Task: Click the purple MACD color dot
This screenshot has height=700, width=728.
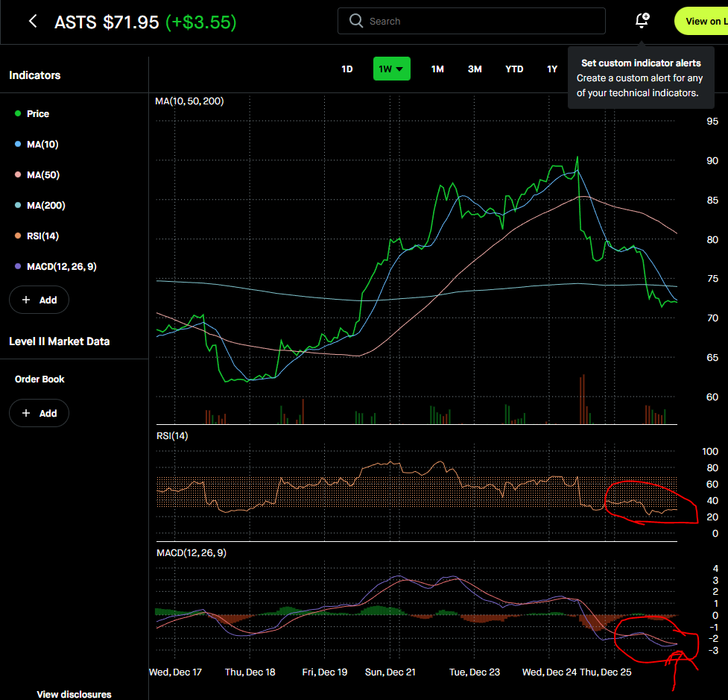Action: [x=18, y=266]
